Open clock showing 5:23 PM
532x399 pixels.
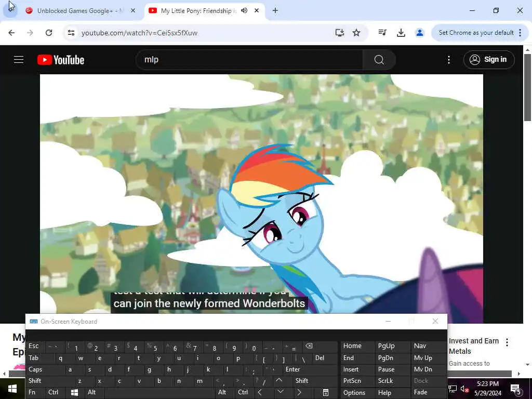pos(487,389)
